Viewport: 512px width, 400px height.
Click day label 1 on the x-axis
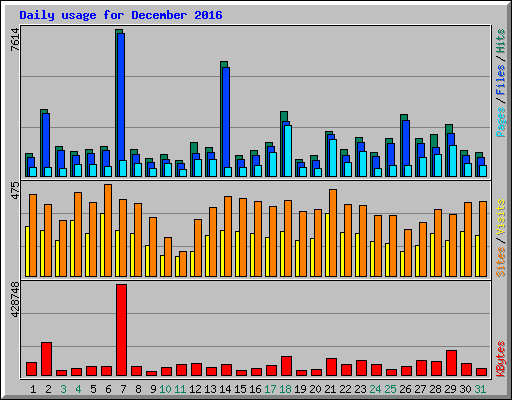33,389
